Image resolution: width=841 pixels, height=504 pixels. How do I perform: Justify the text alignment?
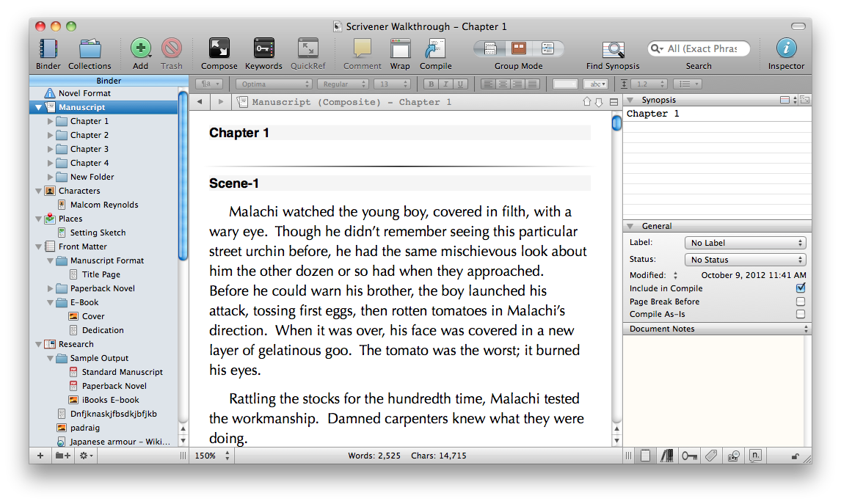coord(532,84)
